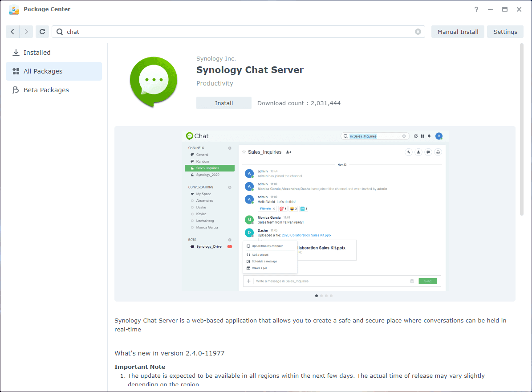Focus the search box containing 'chat'

[238, 32]
